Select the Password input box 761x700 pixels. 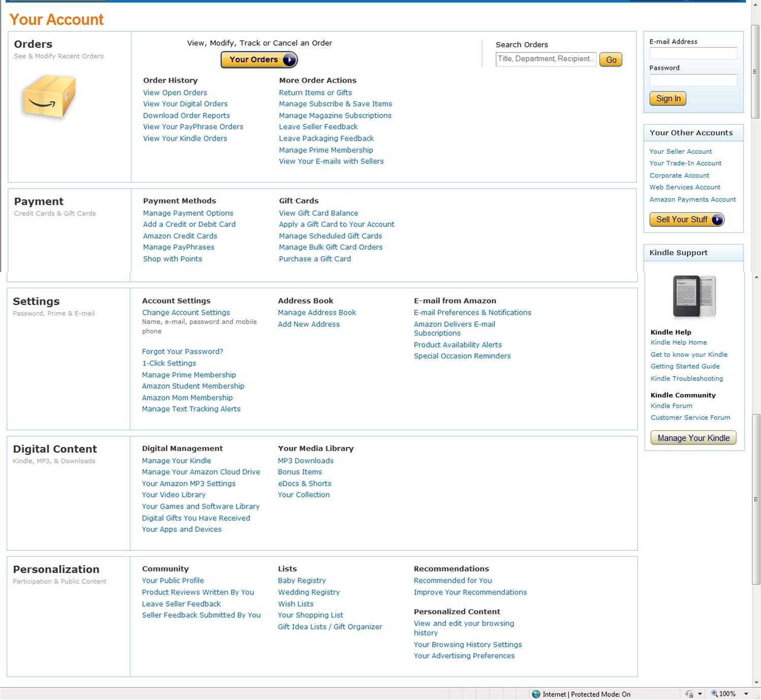693,80
